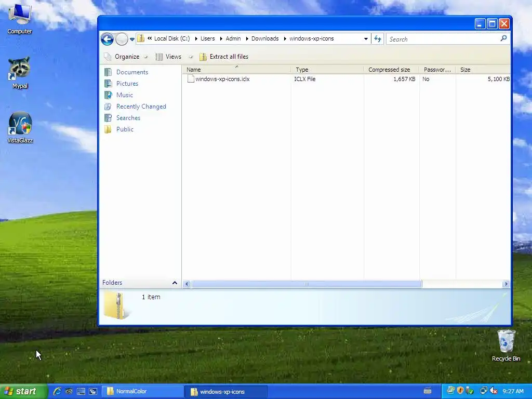Open Recently Changed in Favorite Links
532x399 pixels.
click(141, 107)
